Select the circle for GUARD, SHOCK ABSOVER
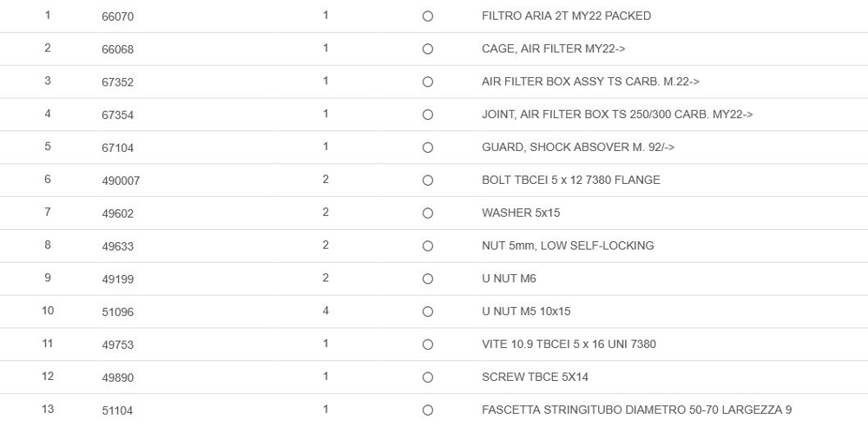 pos(427,148)
